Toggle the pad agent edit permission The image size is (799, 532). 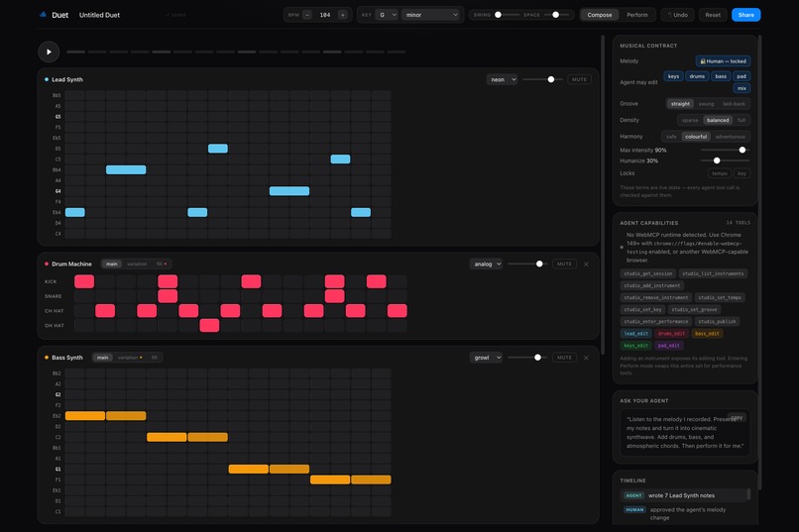pyautogui.click(x=742, y=76)
